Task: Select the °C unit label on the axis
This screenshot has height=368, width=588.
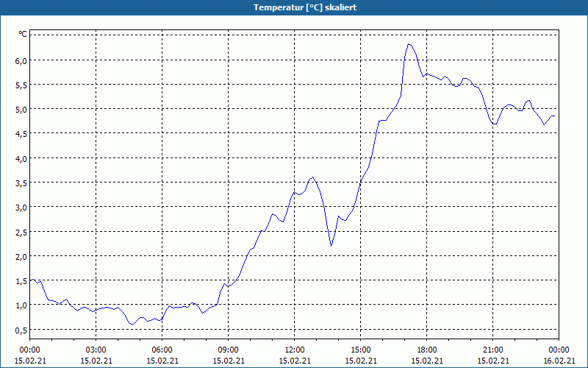Action: click(23, 35)
